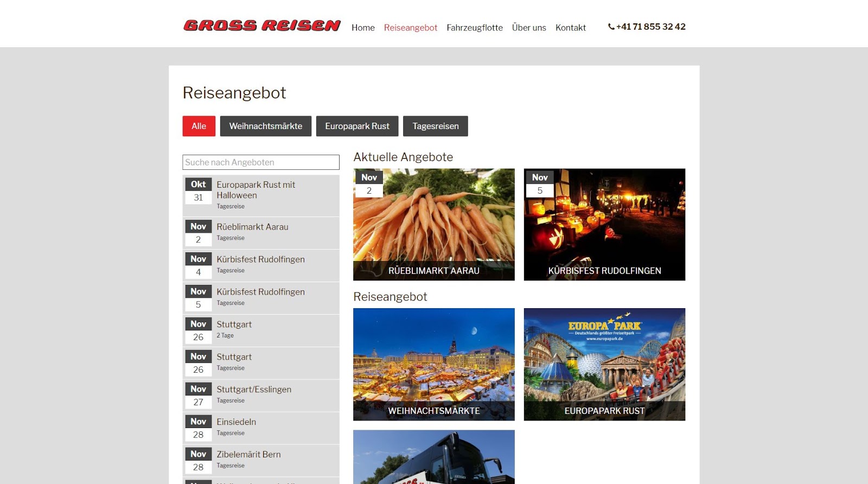
Task: Open Stuttgart/Esslingen Nov 27 entry
Action: 261,396
